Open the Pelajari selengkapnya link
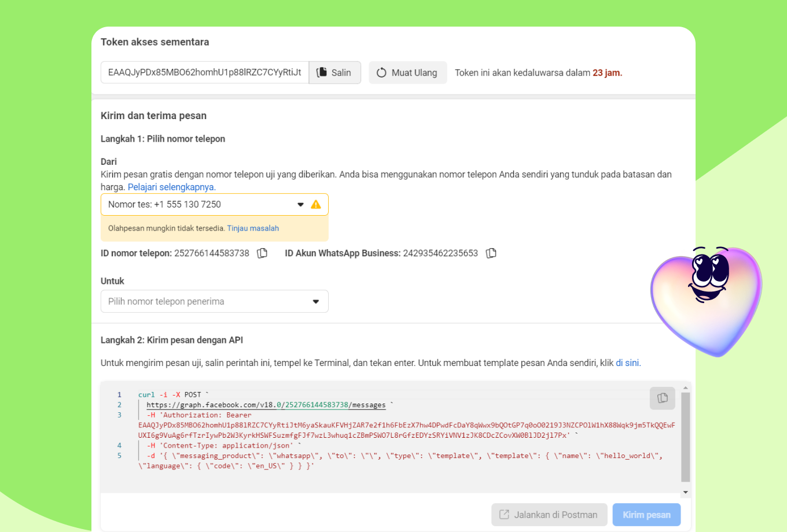The image size is (787, 532). (172, 187)
